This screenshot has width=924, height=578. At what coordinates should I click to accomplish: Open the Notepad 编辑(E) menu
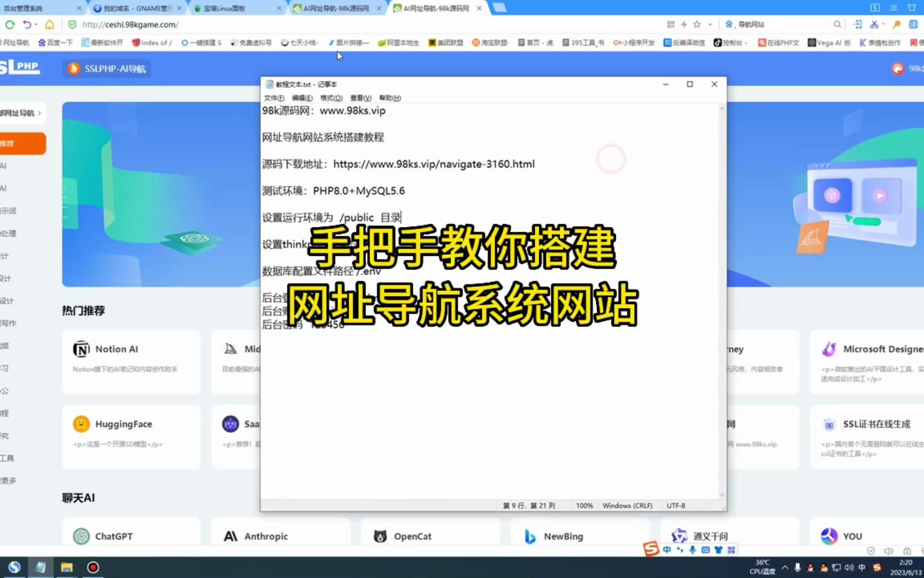(x=302, y=98)
